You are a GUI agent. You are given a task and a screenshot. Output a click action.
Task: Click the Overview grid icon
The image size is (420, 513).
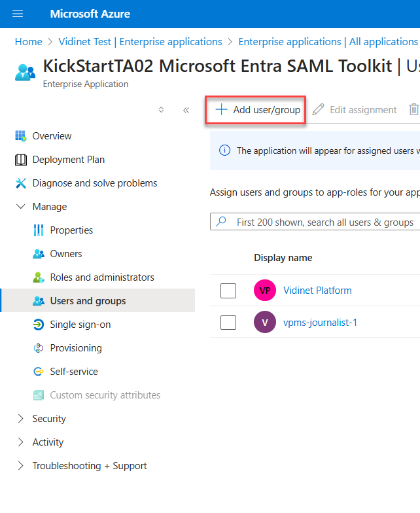click(x=20, y=136)
